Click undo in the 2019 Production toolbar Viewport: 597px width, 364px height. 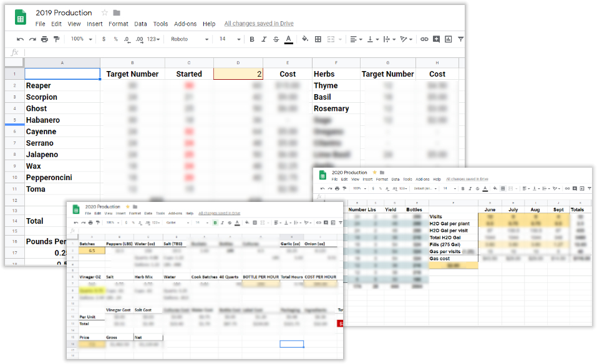point(19,39)
